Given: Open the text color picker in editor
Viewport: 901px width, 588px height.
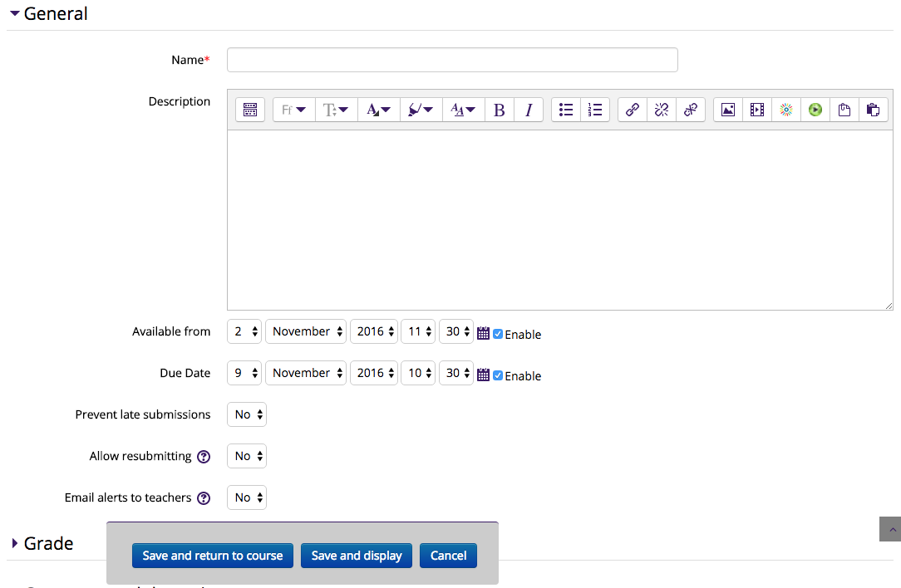Looking at the screenshot, I should 379,110.
